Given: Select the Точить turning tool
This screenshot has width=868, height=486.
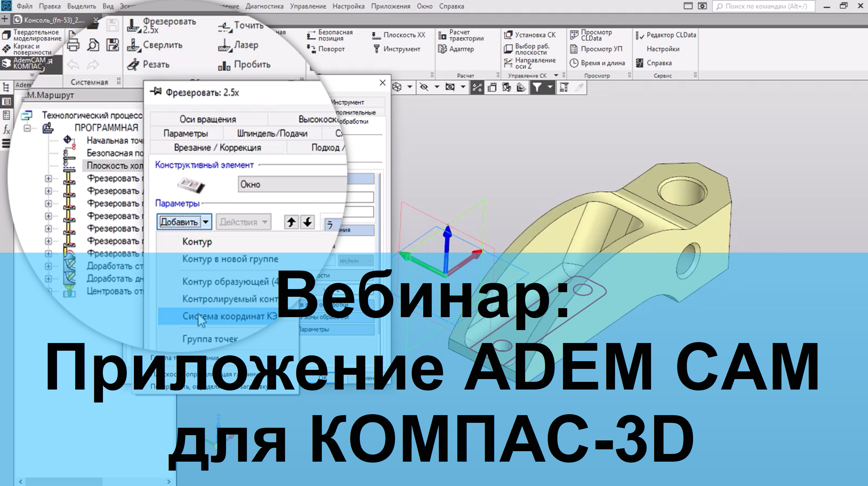Looking at the screenshot, I should [241, 26].
